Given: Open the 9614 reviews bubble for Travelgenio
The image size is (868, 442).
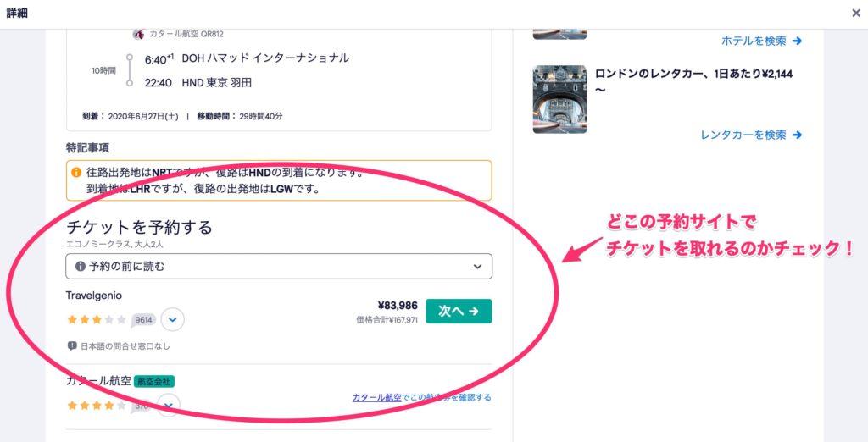Looking at the screenshot, I should 143,320.
